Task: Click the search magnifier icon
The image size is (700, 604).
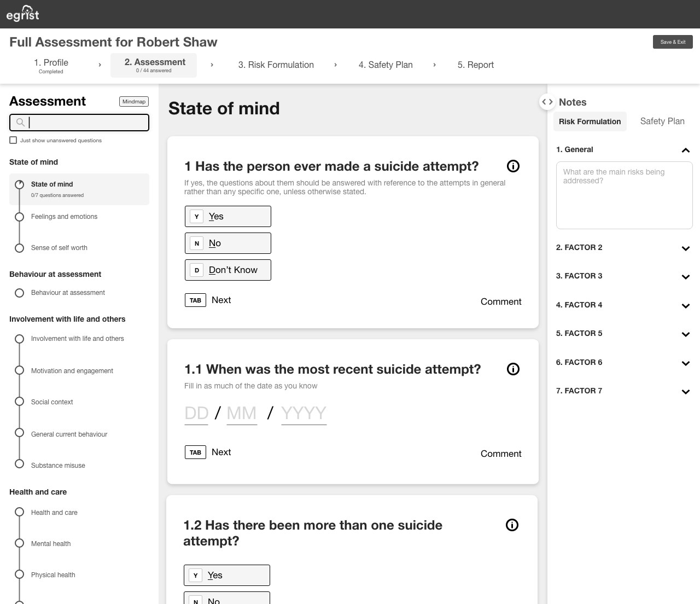Action: point(20,122)
